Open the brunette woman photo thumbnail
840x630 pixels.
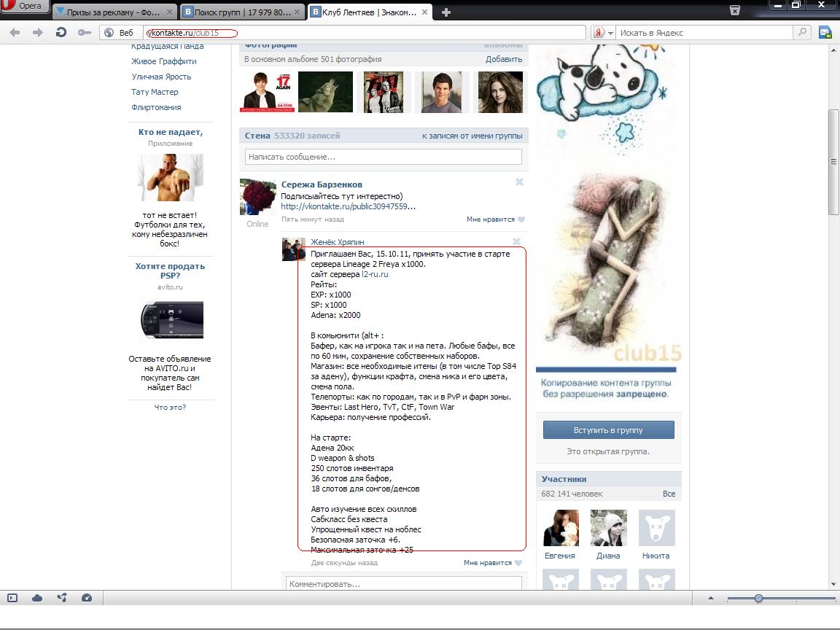pos(499,92)
